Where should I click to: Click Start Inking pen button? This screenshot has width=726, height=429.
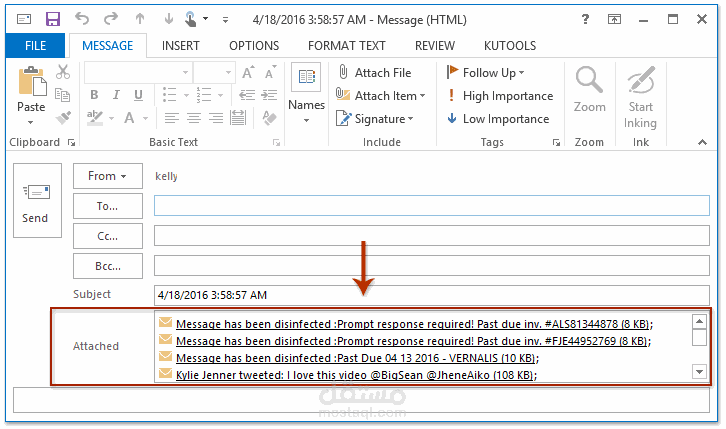click(x=641, y=97)
